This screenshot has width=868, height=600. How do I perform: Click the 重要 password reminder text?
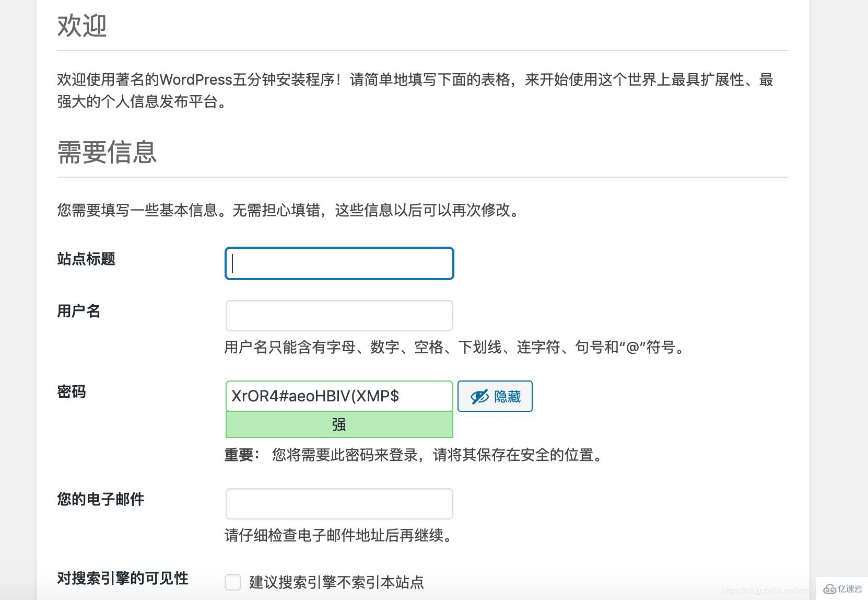tap(415, 455)
